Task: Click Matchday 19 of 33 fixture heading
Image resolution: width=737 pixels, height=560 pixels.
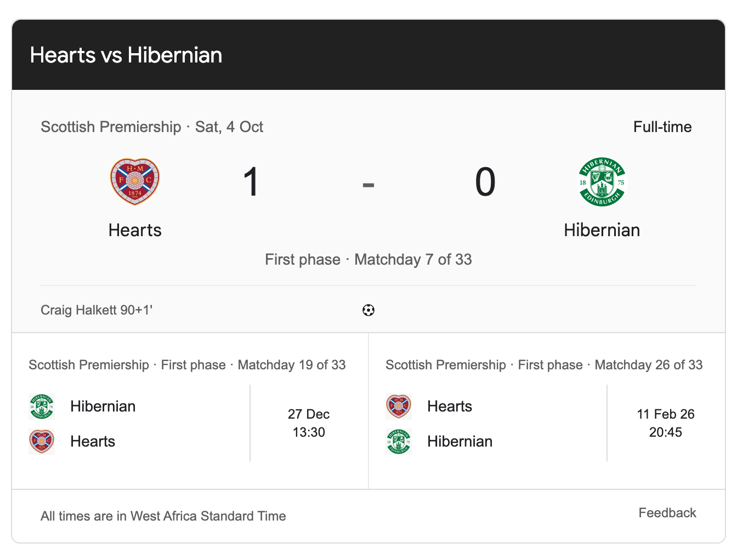Action: coord(187,365)
